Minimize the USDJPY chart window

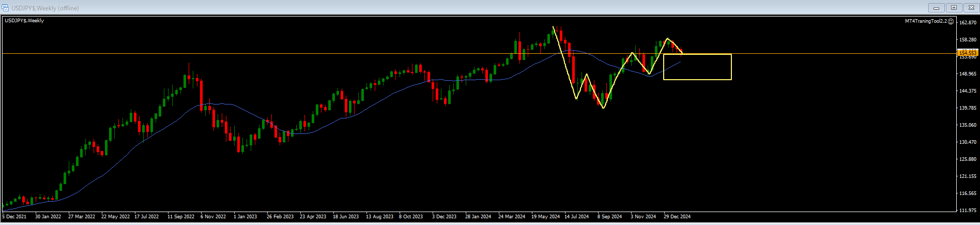coord(936,8)
